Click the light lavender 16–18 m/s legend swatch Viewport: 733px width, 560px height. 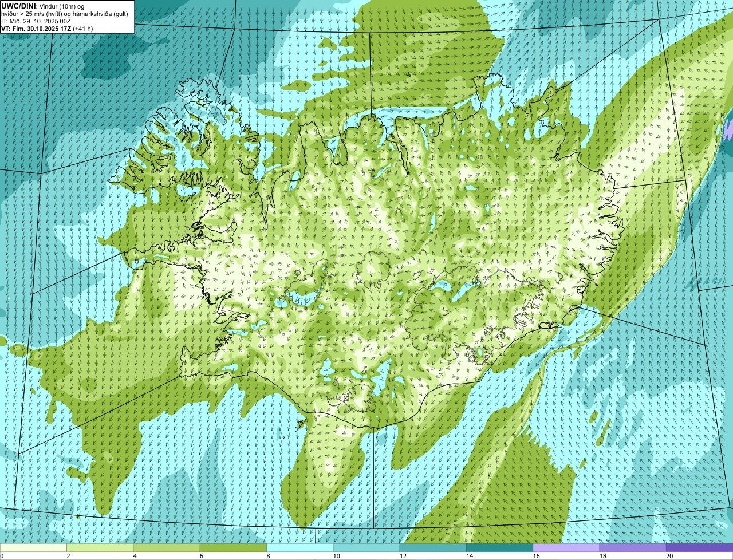(x=566, y=547)
